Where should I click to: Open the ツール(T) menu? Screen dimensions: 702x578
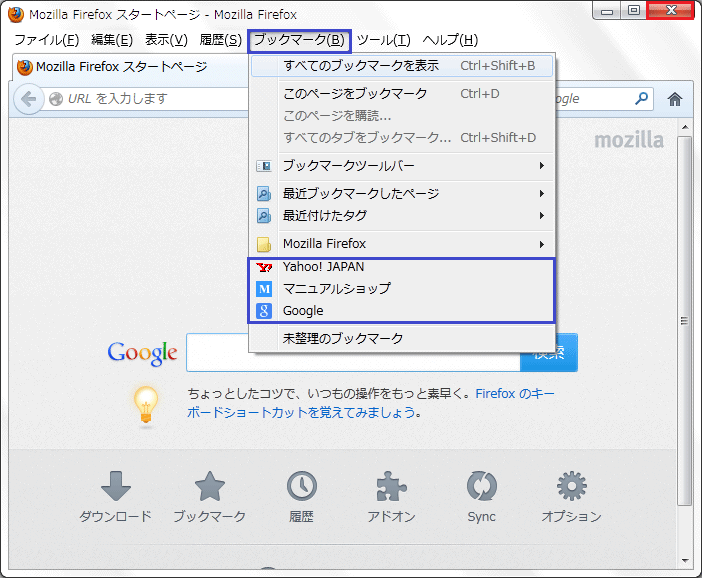click(383, 40)
